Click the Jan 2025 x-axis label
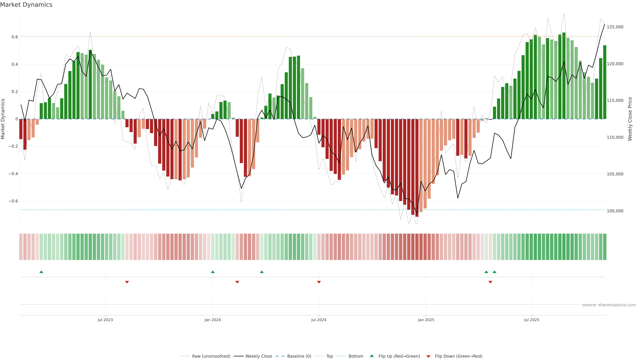Screen dimensions: 644x362 coord(426,320)
